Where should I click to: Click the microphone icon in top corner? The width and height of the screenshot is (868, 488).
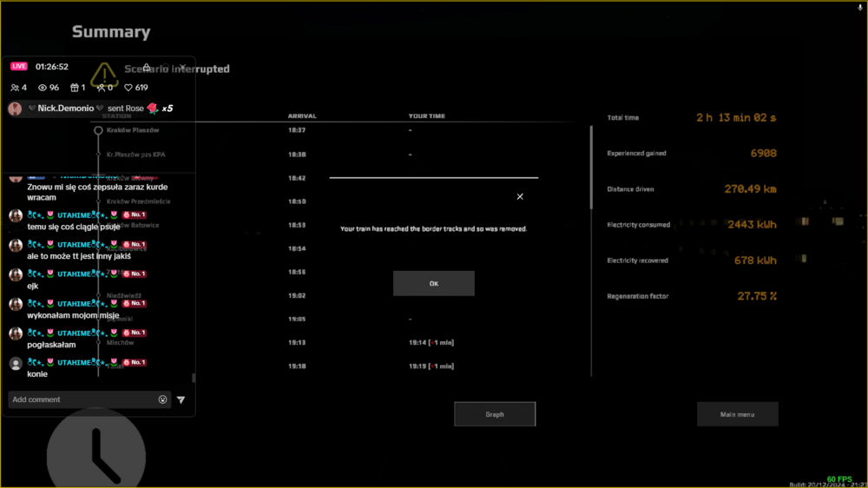tap(859, 7)
